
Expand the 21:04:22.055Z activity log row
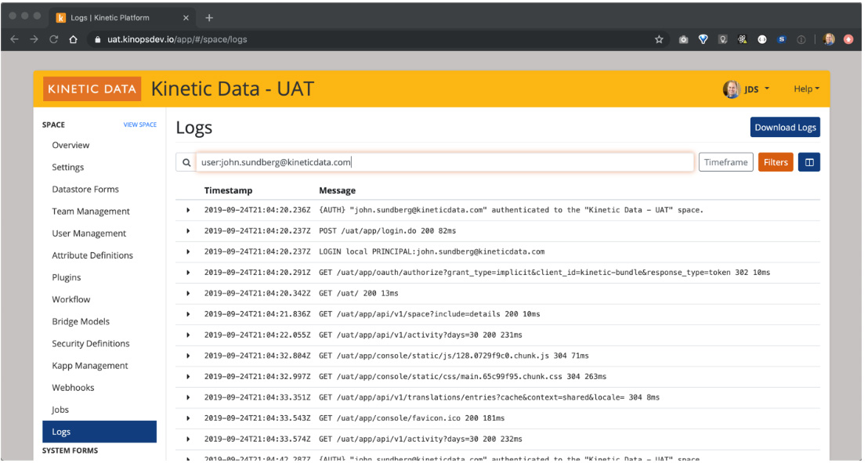188,335
